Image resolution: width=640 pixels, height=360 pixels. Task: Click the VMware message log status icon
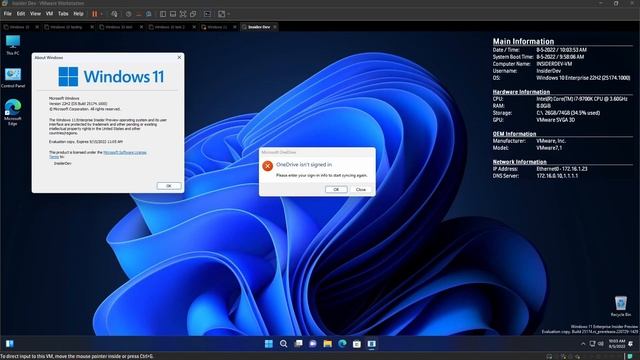(x=630, y=356)
